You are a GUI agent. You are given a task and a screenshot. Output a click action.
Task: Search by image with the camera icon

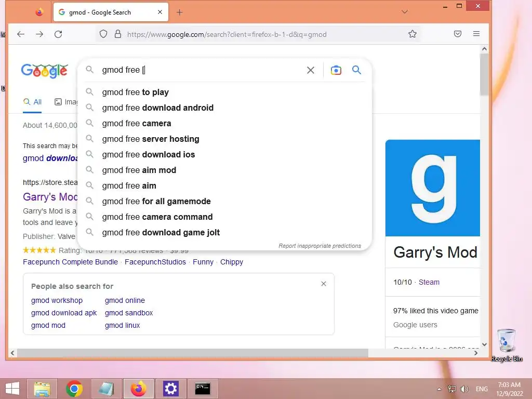(x=336, y=70)
